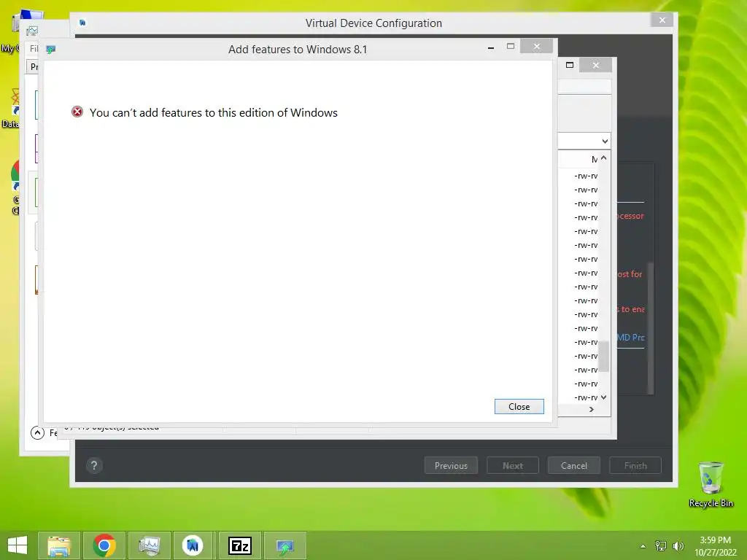Switch to Android Studio on the taskbar

pos(193,545)
